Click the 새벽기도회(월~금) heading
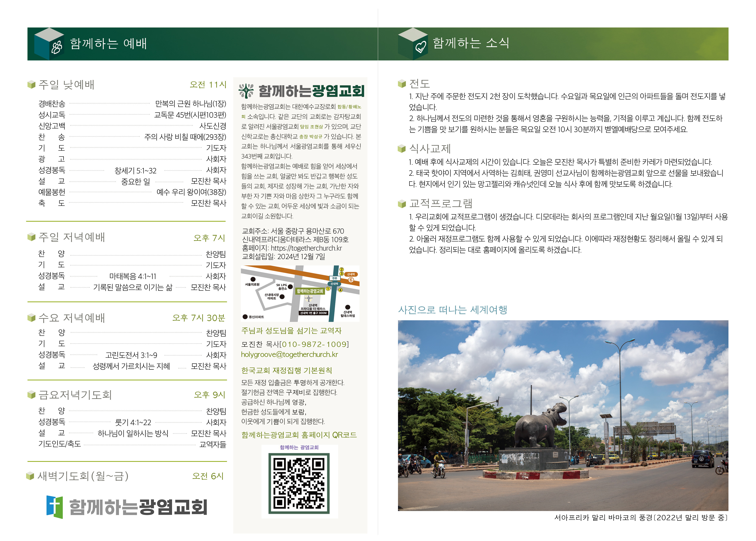756x541 pixels. (x=83, y=476)
